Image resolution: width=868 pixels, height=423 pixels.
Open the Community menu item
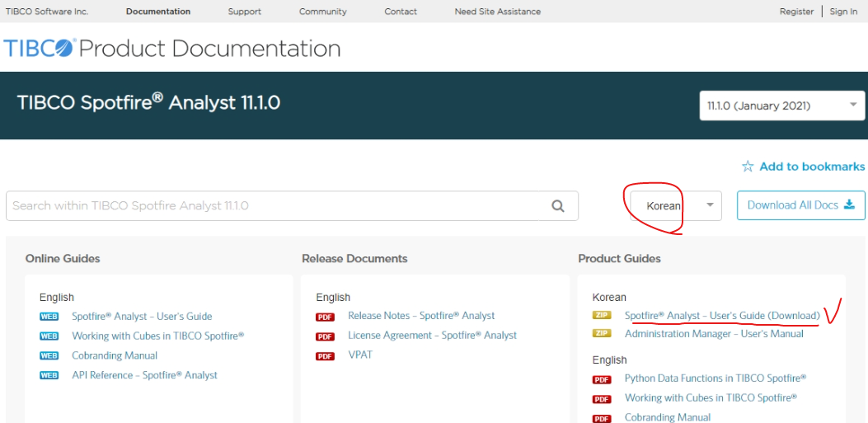point(323,11)
